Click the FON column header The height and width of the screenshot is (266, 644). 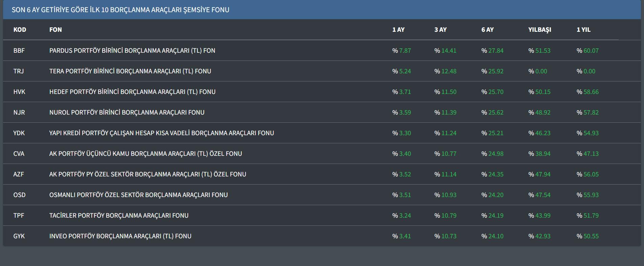coord(55,30)
